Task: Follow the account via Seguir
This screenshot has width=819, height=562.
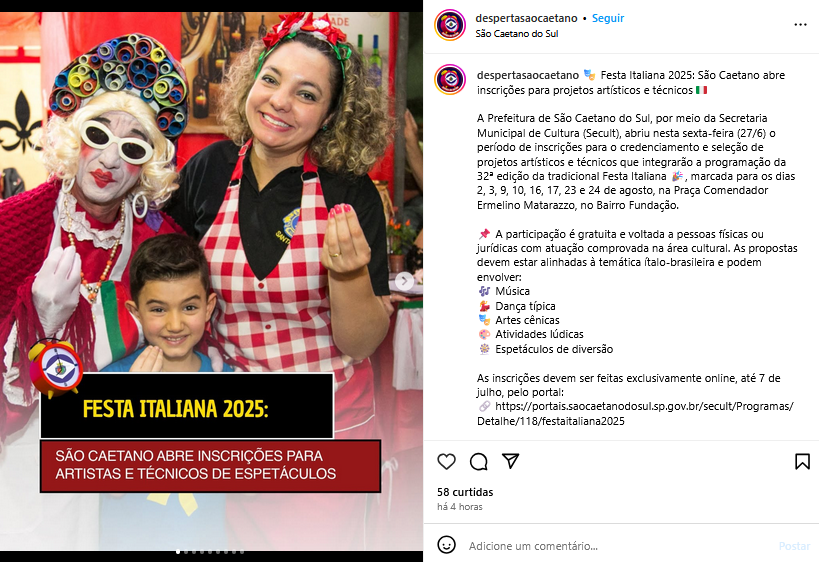Action: (x=608, y=18)
